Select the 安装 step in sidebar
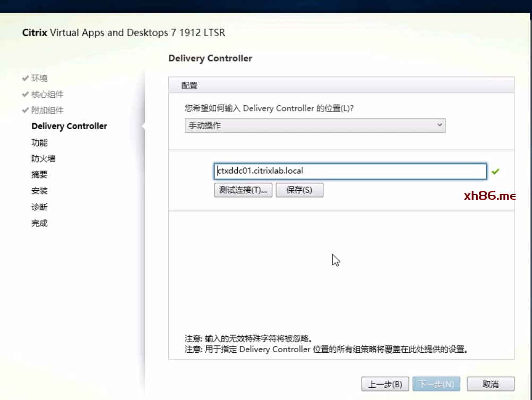 tap(39, 191)
